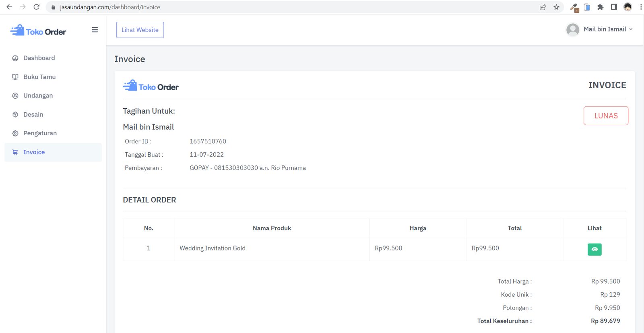The image size is (644, 333).
Task: Click the Invoice cart icon in sidebar
Action: (15, 152)
